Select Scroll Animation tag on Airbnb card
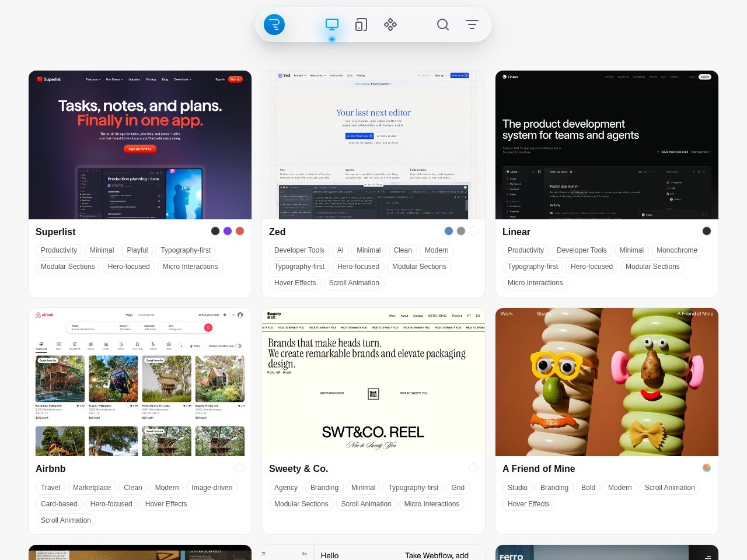Viewport: 747px width, 560px height. tap(66, 520)
